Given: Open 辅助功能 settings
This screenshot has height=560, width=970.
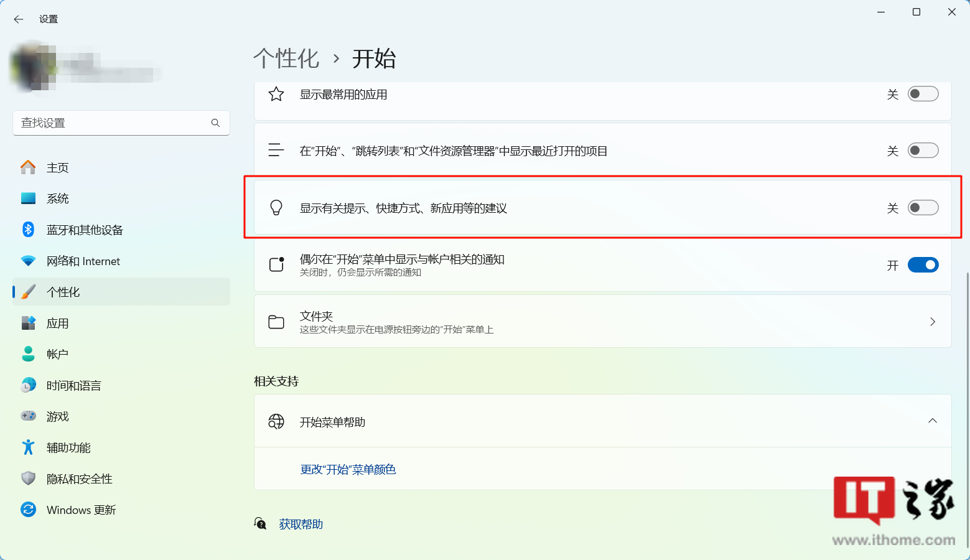Looking at the screenshot, I should pos(68,447).
